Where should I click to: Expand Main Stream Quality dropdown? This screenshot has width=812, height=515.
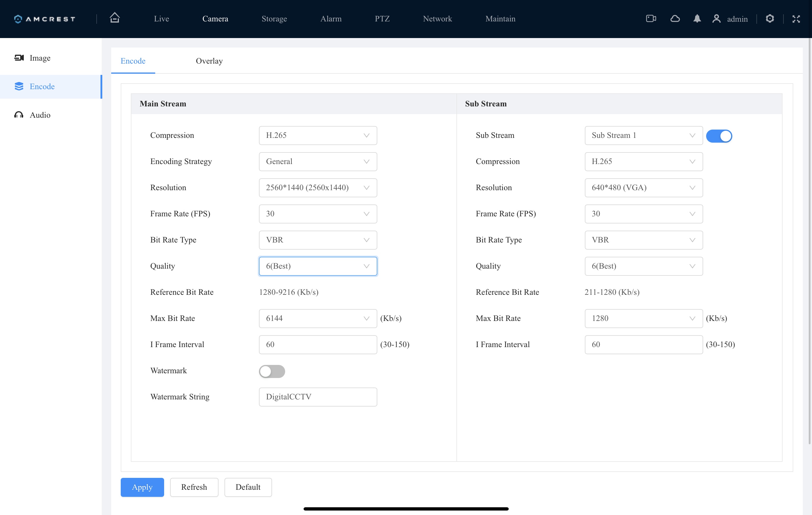coord(318,266)
